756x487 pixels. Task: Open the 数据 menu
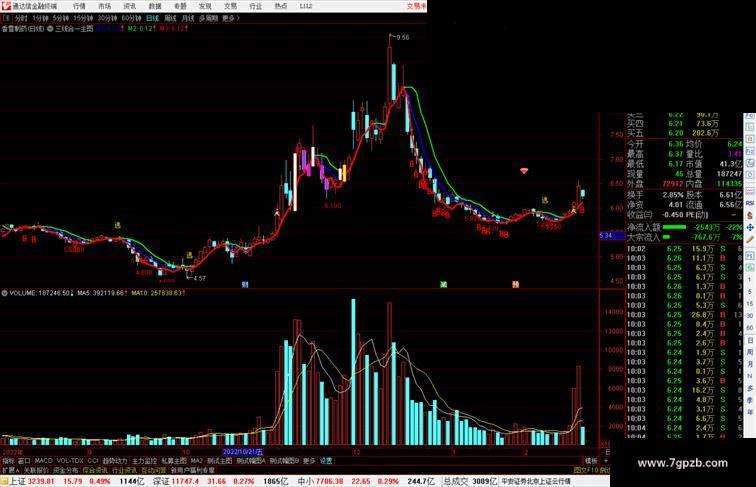pos(155,6)
